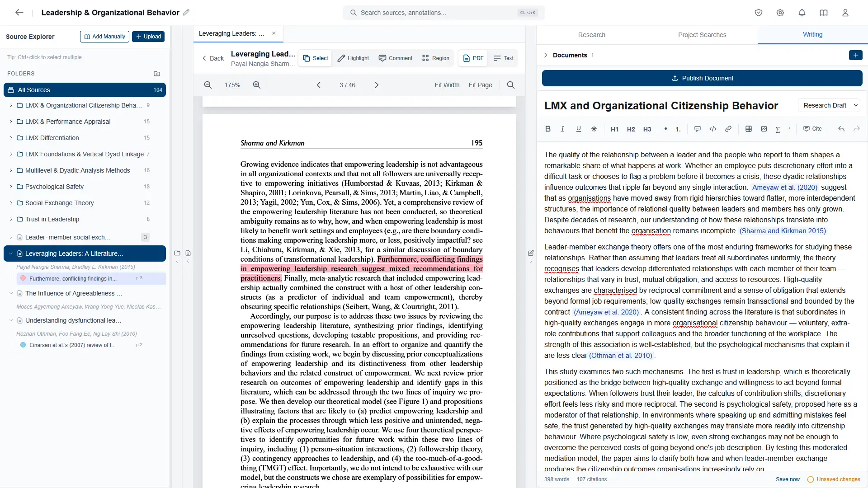Switch viewer to PDF mode
The width and height of the screenshot is (868, 488).
pyautogui.click(x=473, y=58)
